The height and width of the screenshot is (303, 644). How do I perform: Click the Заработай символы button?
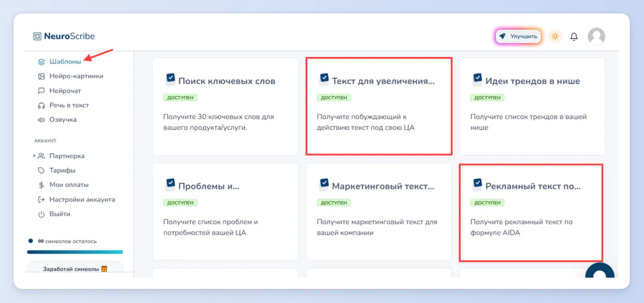pos(75,269)
